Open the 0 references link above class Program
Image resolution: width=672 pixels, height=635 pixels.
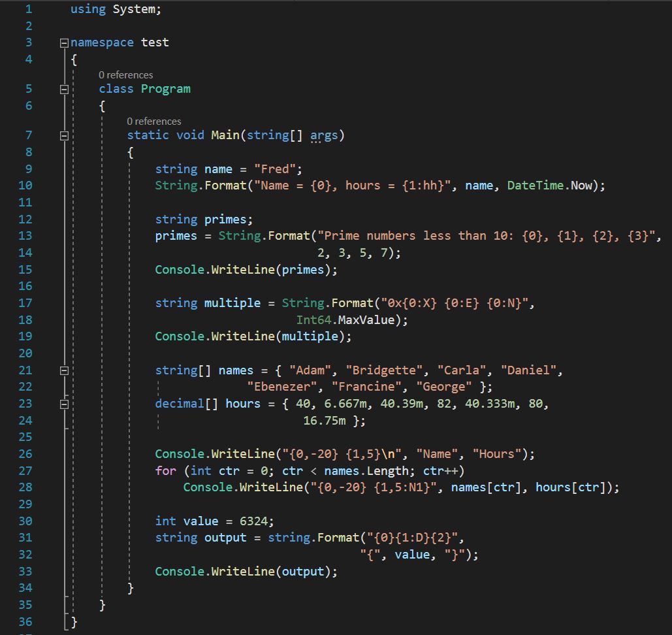[126, 75]
